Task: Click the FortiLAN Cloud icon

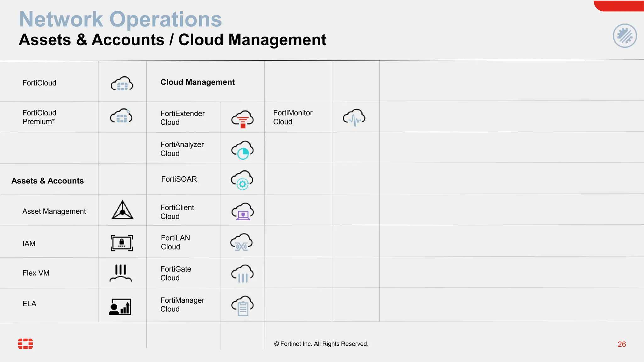Action: [x=241, y=242]
